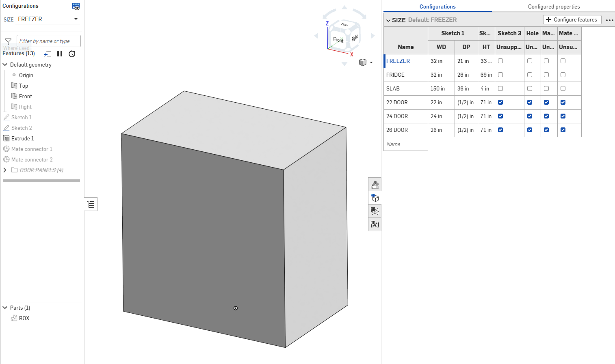Rotate view with up arrow above cube
The height and width of the screenshot is (364, 615).
point(344,7)
